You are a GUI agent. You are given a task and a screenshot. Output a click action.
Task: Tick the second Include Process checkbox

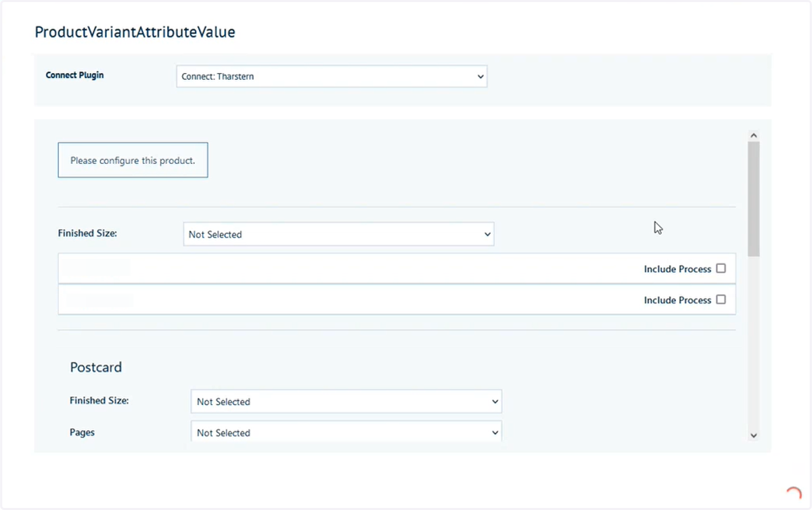[x=721, y=299]
